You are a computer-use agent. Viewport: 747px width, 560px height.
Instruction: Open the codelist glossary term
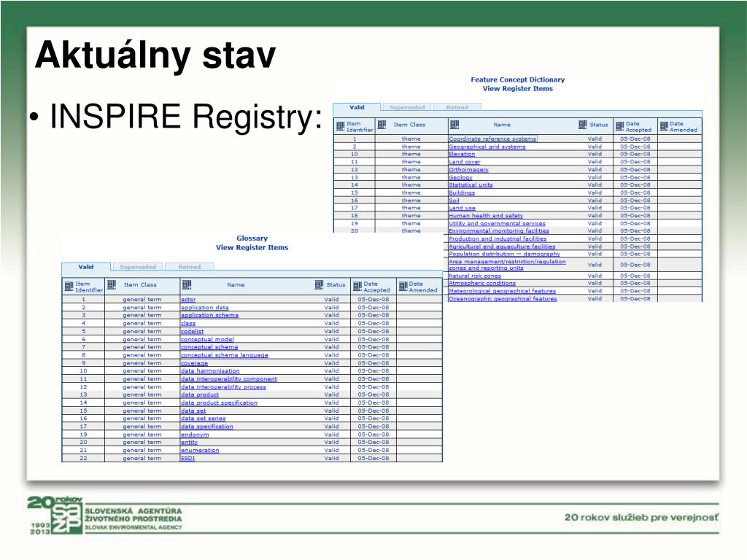pyautogui.click(x=192, y=332)
